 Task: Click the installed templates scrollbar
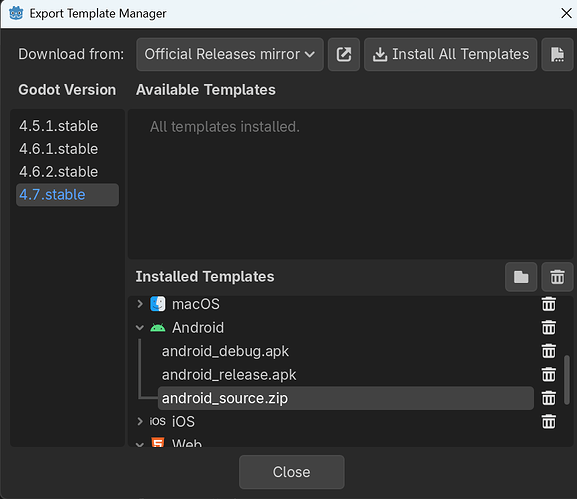tap(567, 380)
